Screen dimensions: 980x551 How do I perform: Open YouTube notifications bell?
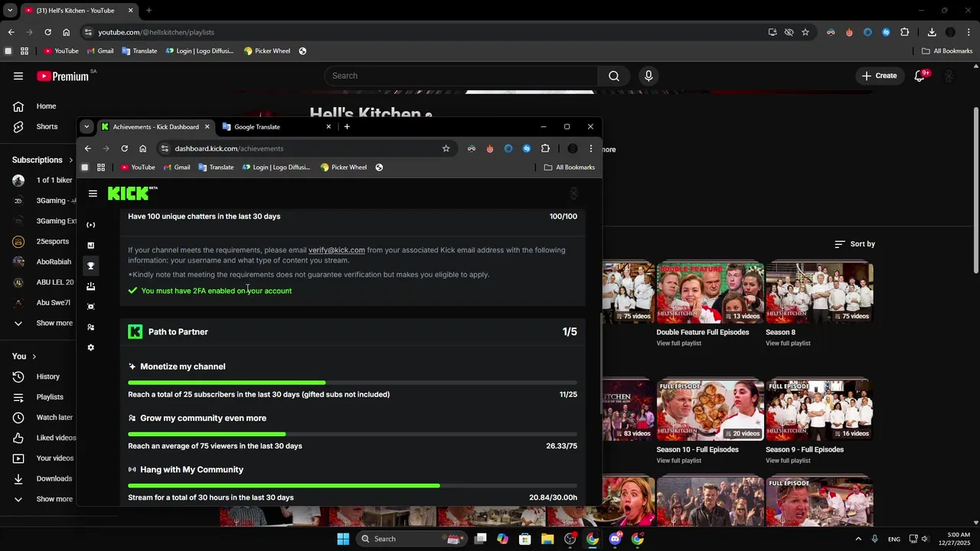click(x=920, y=76)
